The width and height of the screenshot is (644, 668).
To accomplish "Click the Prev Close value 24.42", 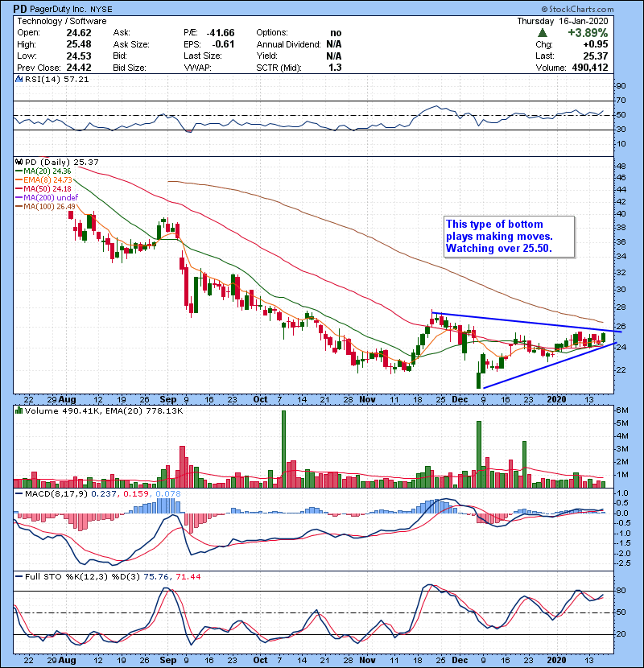I will point(79,68).
